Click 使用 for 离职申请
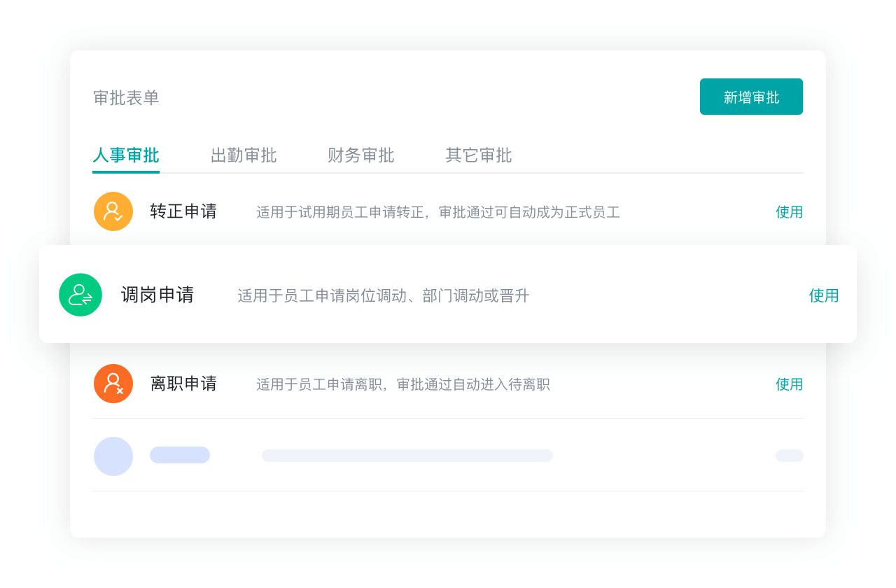896x588 pixels. pos(789,384)
